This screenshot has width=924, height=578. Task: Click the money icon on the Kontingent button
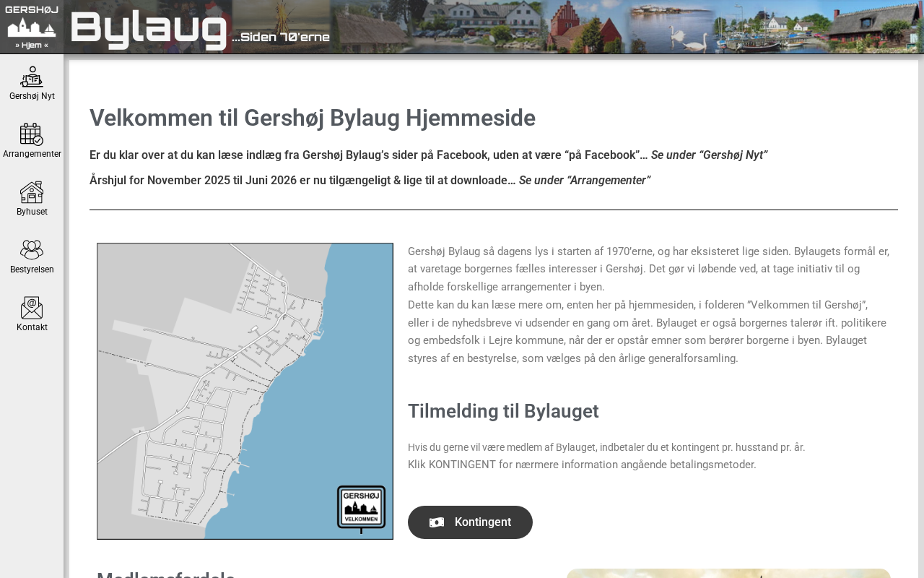coord(437,522)
